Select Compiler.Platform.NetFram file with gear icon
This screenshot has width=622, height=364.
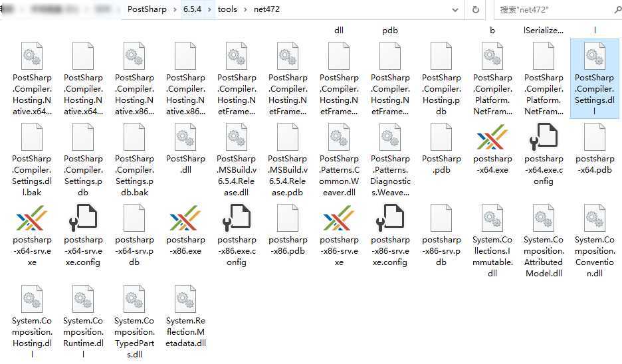click(x=492, y=79)
